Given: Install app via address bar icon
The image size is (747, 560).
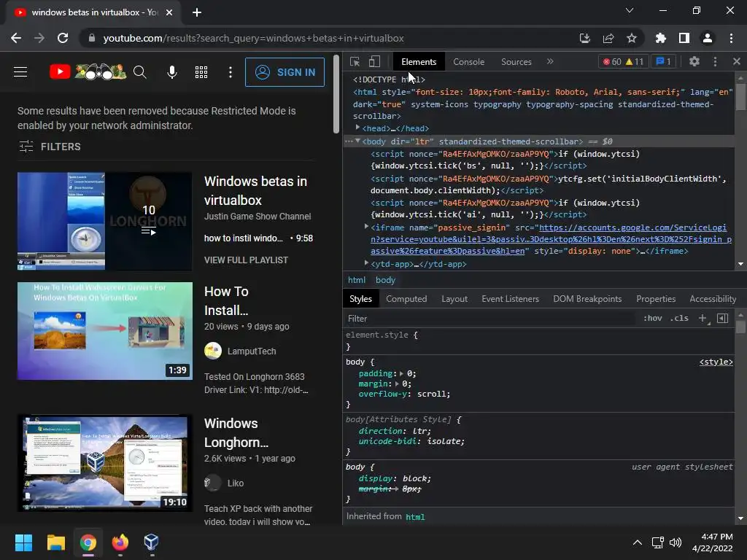Looking at the screenshot, I should 585,38.
